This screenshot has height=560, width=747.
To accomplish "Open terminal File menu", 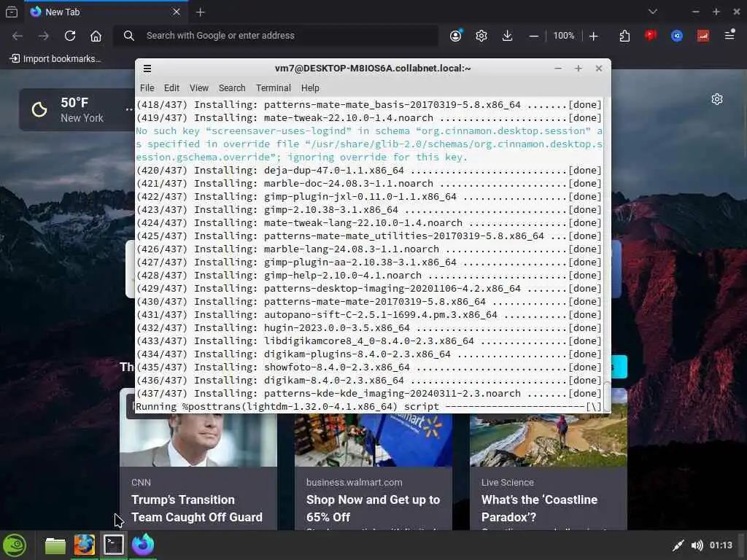I will coord(147,88).
